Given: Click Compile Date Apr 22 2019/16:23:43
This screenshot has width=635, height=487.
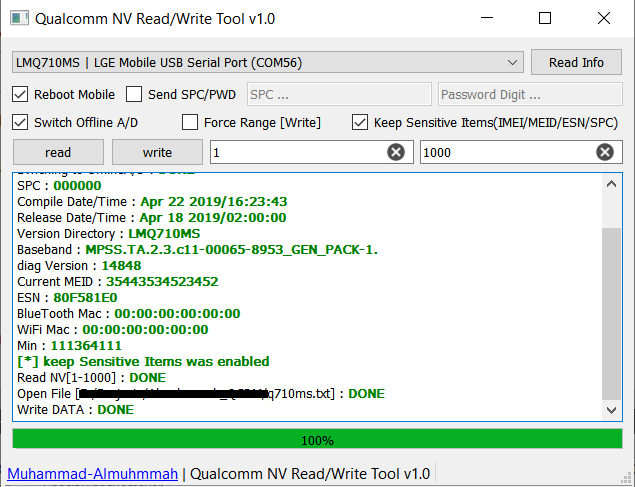Looking at the screenshot, I should 214,202.
